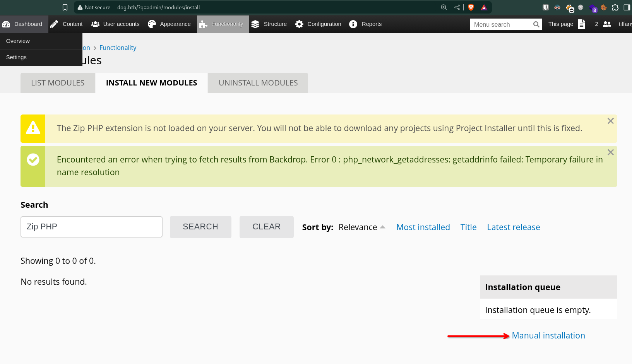632x364 pixels.
Task: Click the Appearance palette icon
Action: tap(152, 24)
